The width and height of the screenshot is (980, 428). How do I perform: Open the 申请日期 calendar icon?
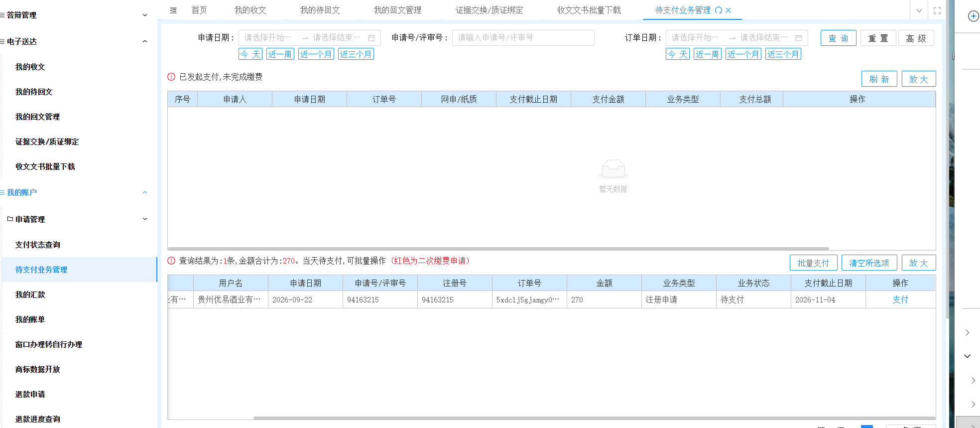[371, 38]
